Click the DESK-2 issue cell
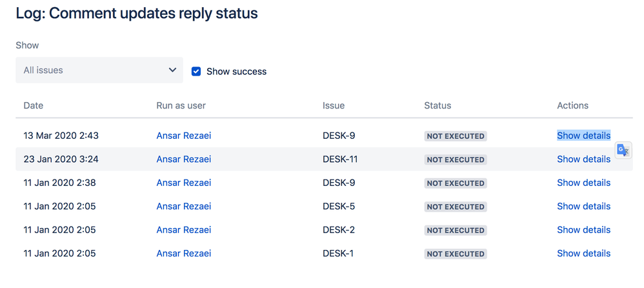Image resolution: width=644 pixels, height=288 pixels. click(339, 230)
